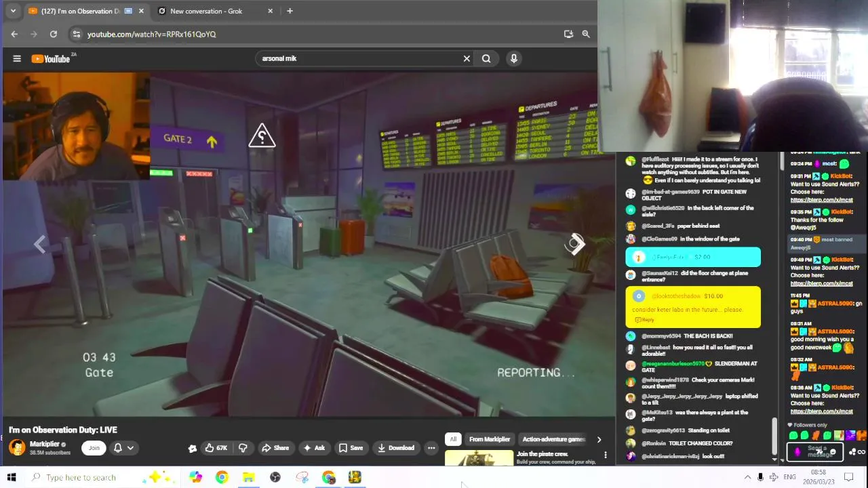
Task: Dislike the video
Action: (243, 447)
